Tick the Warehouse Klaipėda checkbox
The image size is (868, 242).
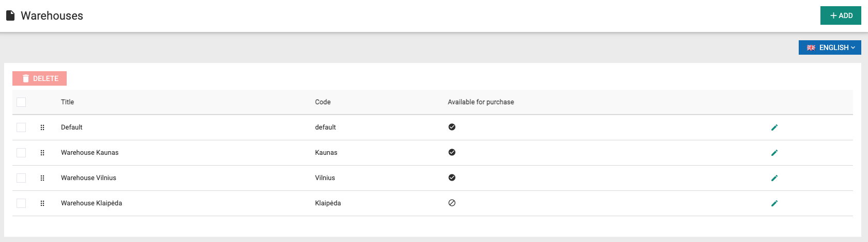point(21,203)
